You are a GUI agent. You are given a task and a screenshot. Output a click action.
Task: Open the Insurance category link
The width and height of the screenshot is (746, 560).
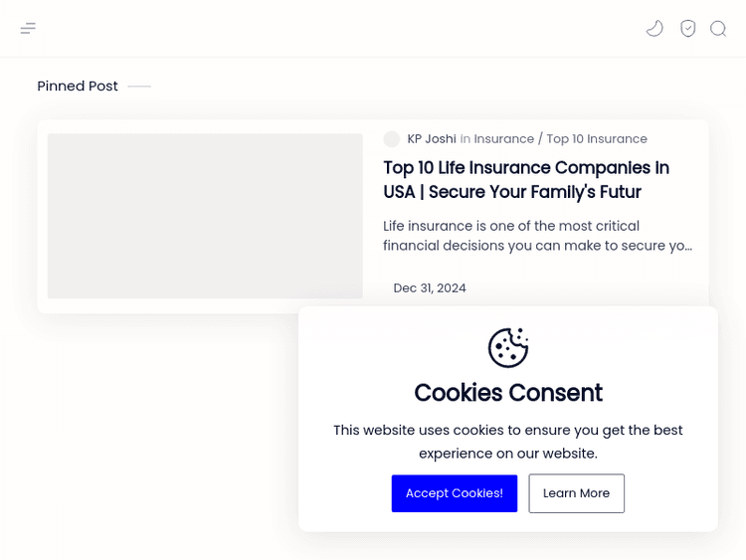(503, 139)
